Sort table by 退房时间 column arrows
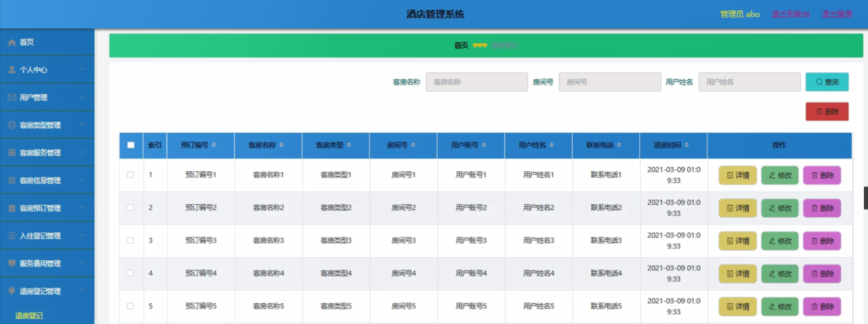 tap(686, 145)
